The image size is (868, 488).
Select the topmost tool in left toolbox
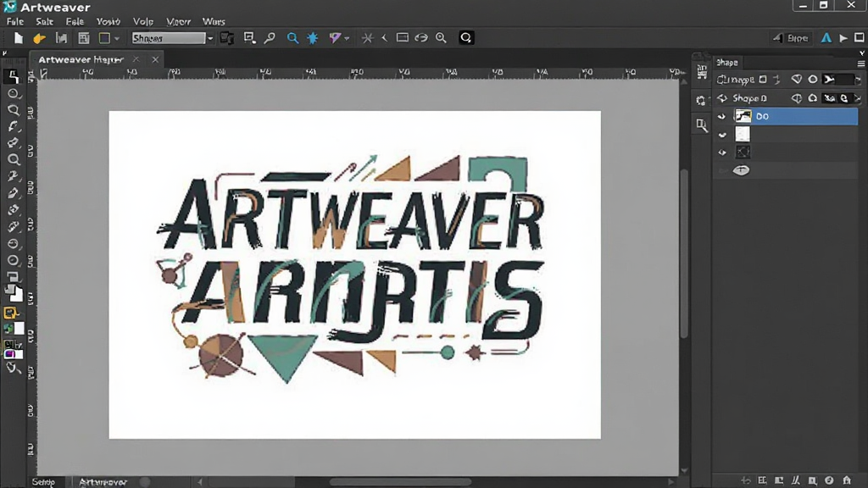pos(13,76)
